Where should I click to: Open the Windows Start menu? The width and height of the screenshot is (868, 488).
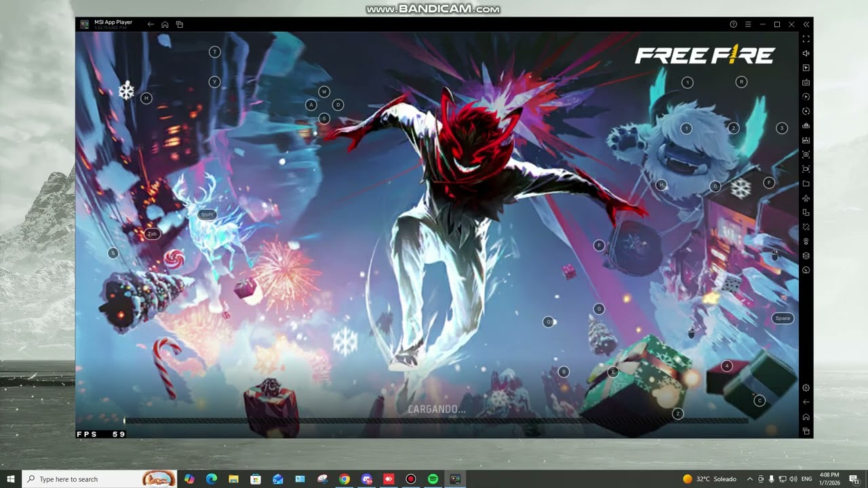pyautogui.click(x=11, y=479)
